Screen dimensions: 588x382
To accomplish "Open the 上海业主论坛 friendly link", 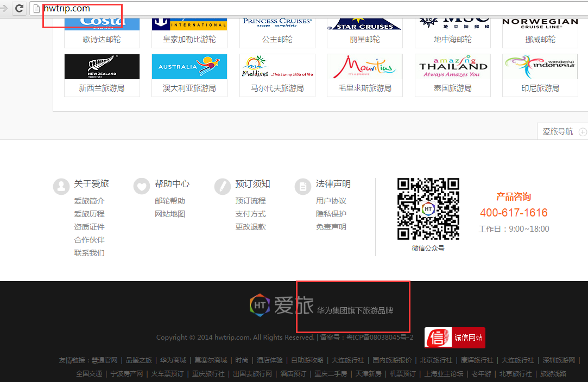I will [444, 374].
